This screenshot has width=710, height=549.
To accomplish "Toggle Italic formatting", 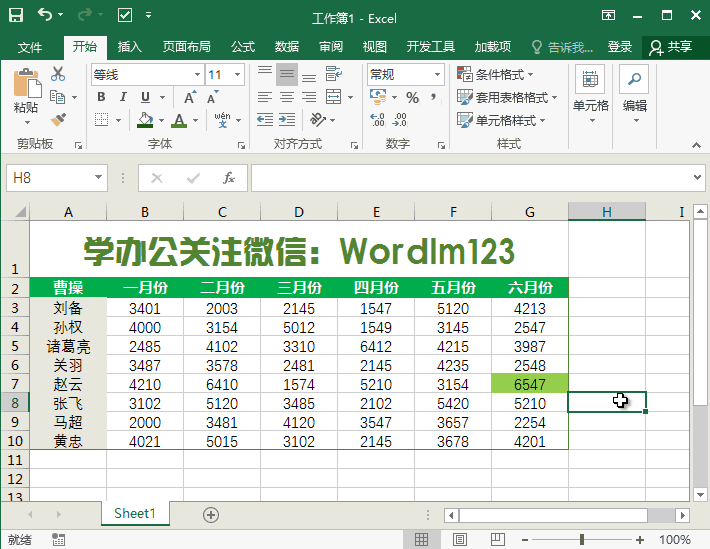I will click(x=123, y=97).
